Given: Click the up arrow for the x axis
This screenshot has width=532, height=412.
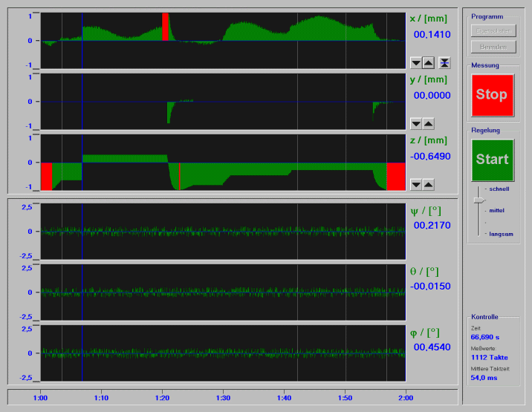Looking at the screenshot, I should click(429, 63).
